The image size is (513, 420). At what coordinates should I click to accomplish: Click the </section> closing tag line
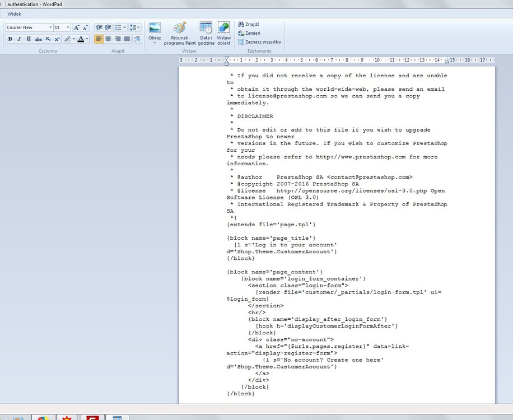pyautogui.click(x=265, y=306)
